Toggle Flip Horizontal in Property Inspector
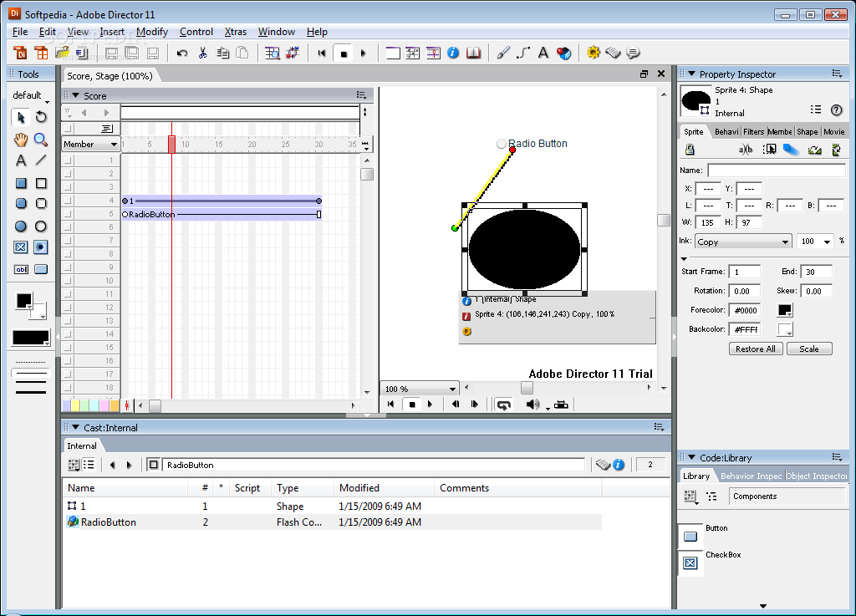This screenshot has height=616, width=856. pos(814,150)
